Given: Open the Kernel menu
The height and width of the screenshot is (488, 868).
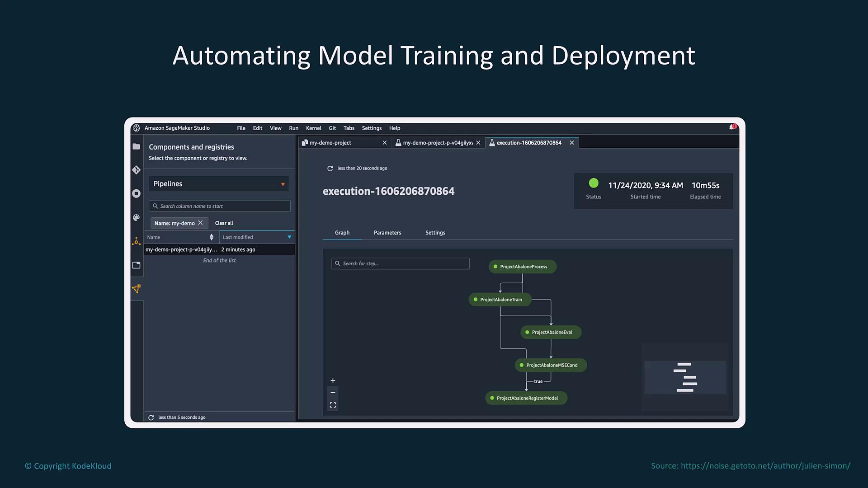Looking at the screenshot, I should (313, 128).
